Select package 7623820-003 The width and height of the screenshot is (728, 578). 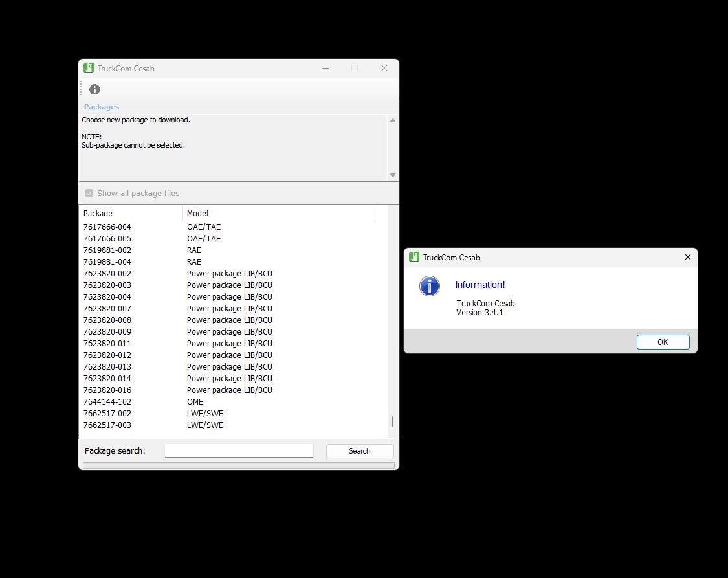point(107,285)
